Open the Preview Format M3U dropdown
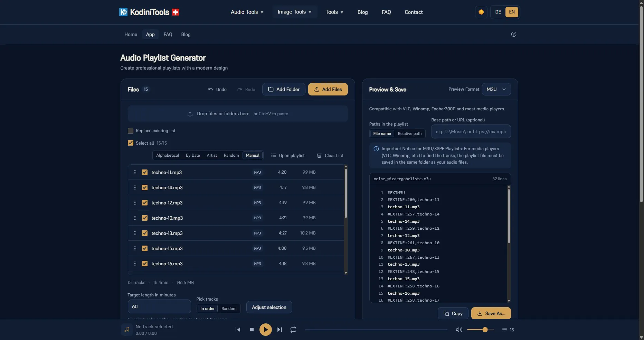The image size is (644, 340). [496, 89]
